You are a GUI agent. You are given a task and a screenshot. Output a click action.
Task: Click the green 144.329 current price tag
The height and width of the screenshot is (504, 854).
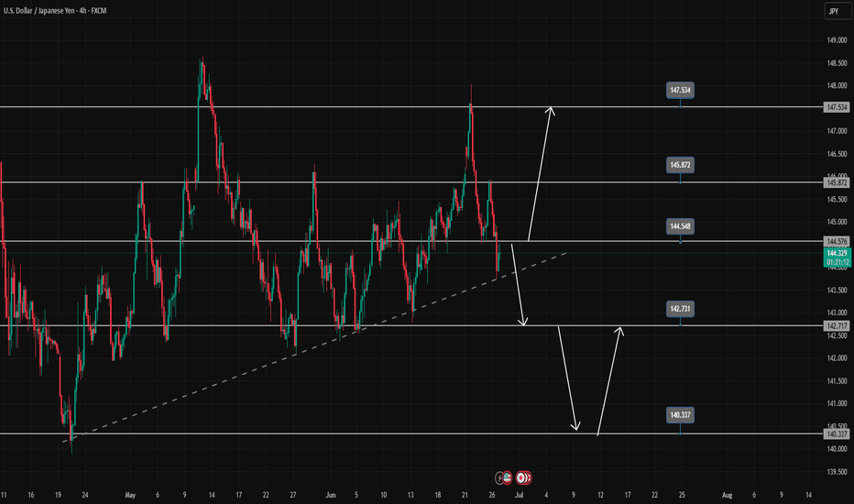coord(838,257)
